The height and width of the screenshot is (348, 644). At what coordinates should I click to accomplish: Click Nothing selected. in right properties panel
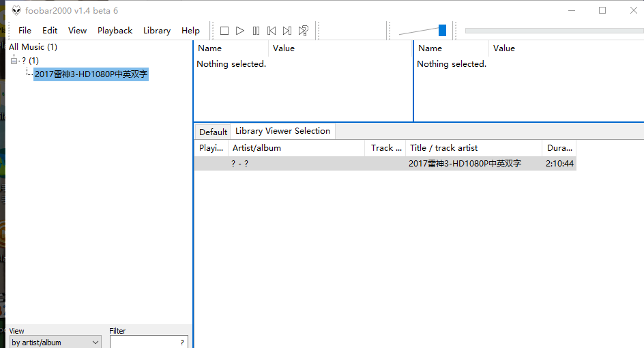[x=452, y=64]
